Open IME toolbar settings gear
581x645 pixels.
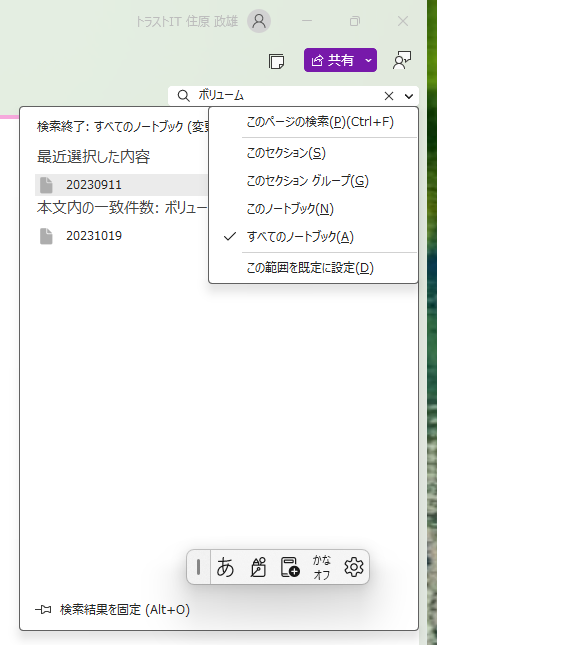353,567
